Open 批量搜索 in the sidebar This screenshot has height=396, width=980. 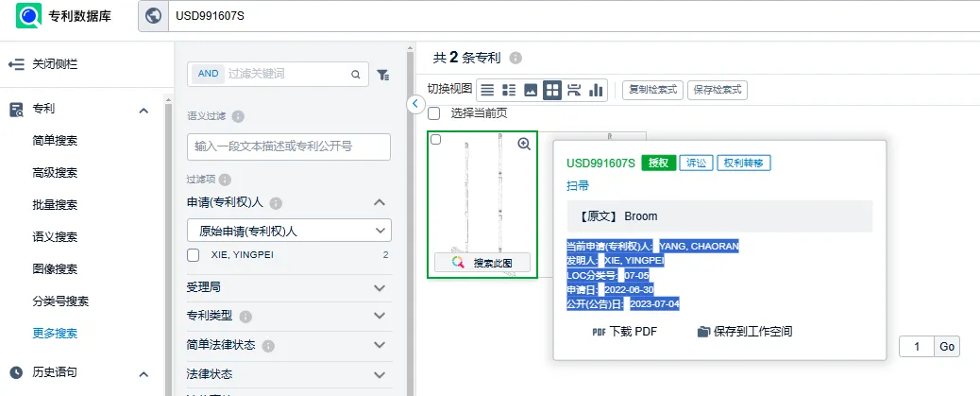click(x=55, y=205)
